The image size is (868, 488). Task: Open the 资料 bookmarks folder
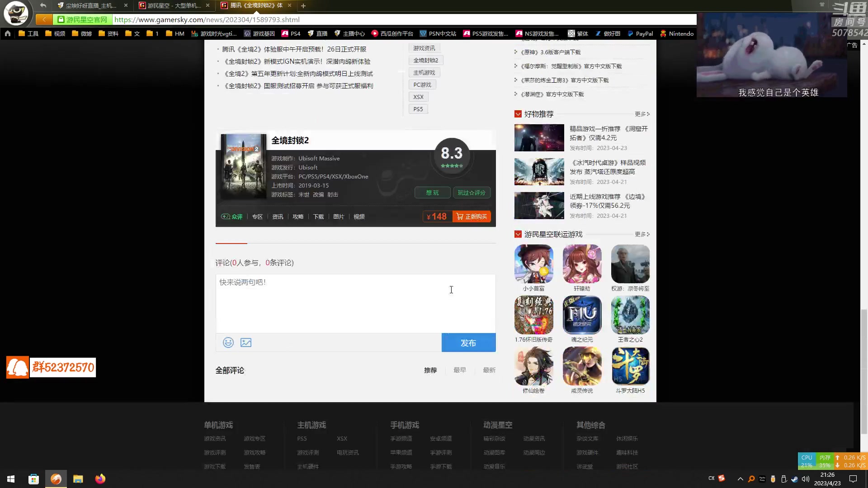coord(108,33)
